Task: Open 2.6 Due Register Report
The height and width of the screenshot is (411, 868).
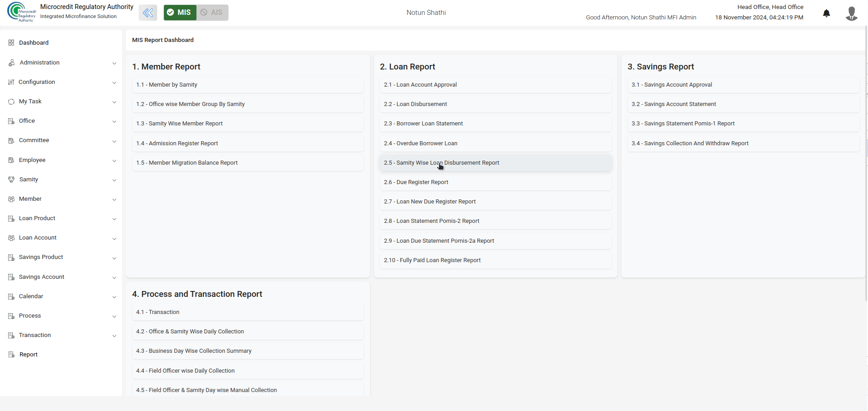Action: point(495,182)
